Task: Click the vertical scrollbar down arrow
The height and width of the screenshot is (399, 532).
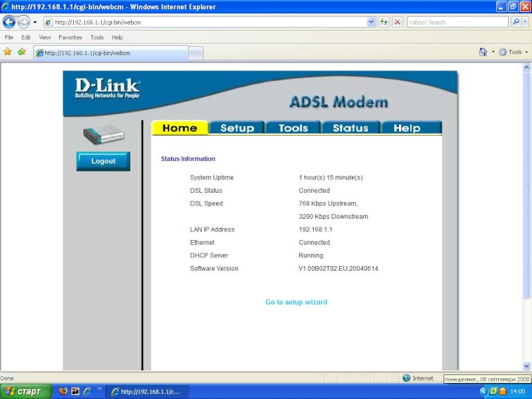Action: [527, 366]
